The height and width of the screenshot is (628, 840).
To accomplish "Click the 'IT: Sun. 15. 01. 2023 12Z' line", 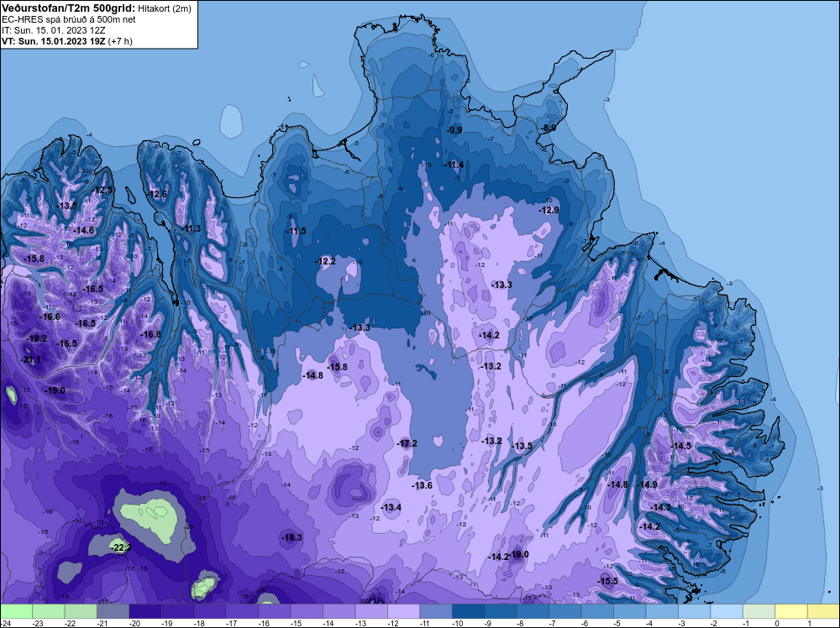I will 54,30.
